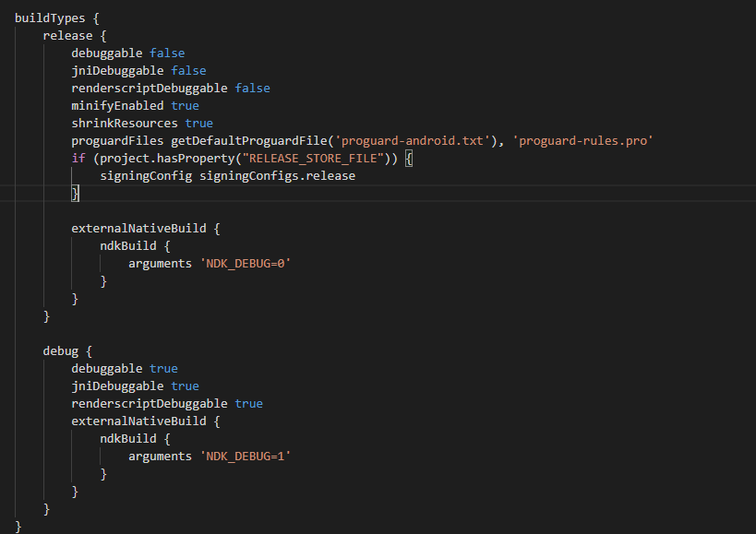Click the true value after shrinkResources
756x534 pixels.
[x=198, y=124]
